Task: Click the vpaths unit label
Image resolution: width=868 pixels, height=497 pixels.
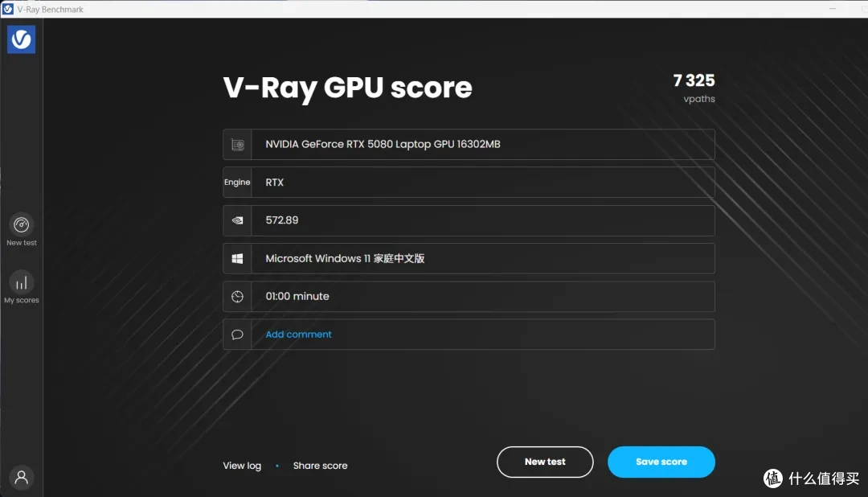Action: click(x=699, y=99)
